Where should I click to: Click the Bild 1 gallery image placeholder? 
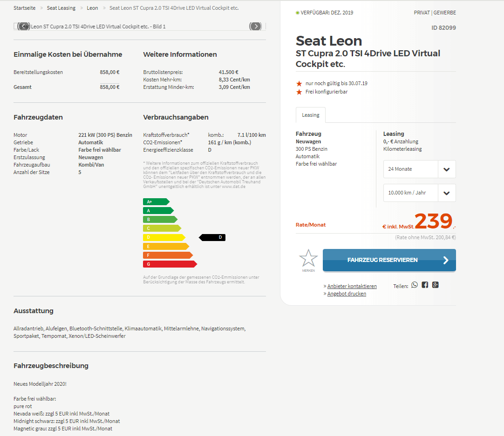[x=140, y=27]
